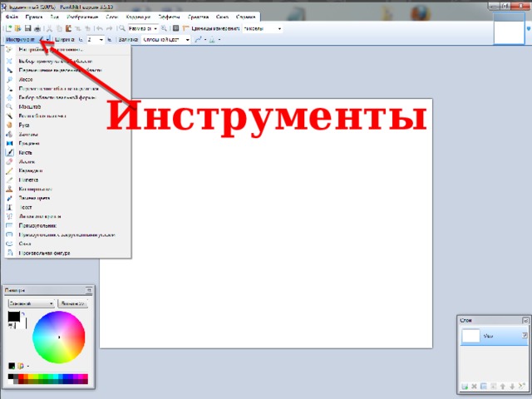Open the Правка menu

tap(34, 17)
